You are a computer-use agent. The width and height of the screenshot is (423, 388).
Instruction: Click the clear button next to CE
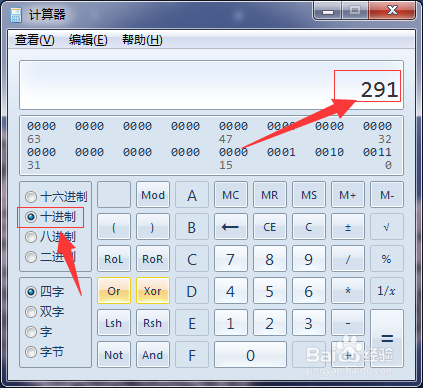pos(309,227)
